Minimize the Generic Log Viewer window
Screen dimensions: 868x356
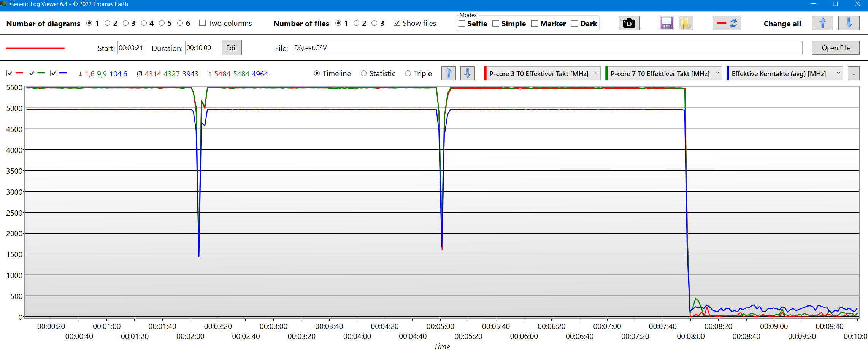coord(813,4)
